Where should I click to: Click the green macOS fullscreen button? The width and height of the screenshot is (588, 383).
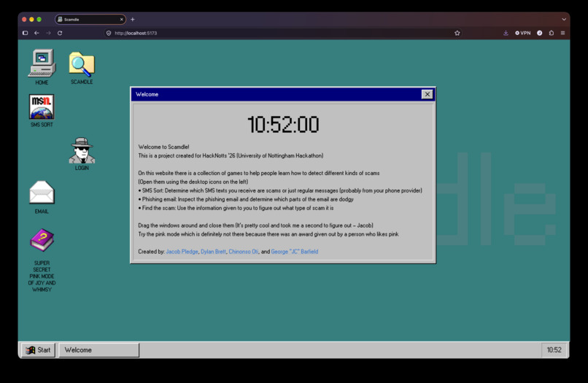point(39,19)
